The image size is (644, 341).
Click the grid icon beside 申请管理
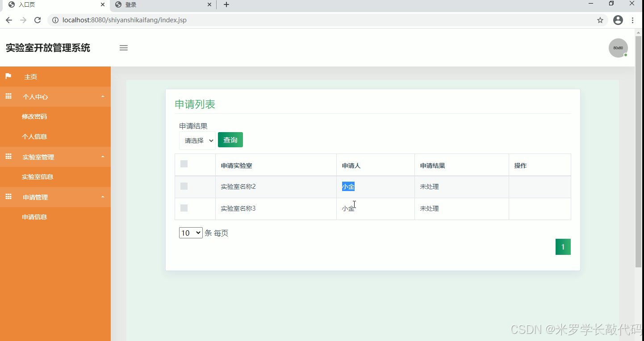tap(8, 197)
